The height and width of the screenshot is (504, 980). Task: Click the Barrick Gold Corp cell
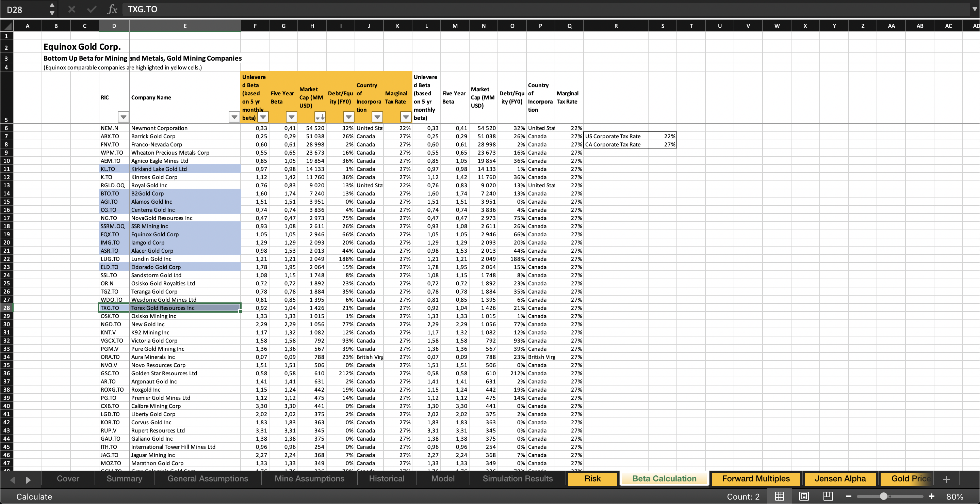click(185, 136)
